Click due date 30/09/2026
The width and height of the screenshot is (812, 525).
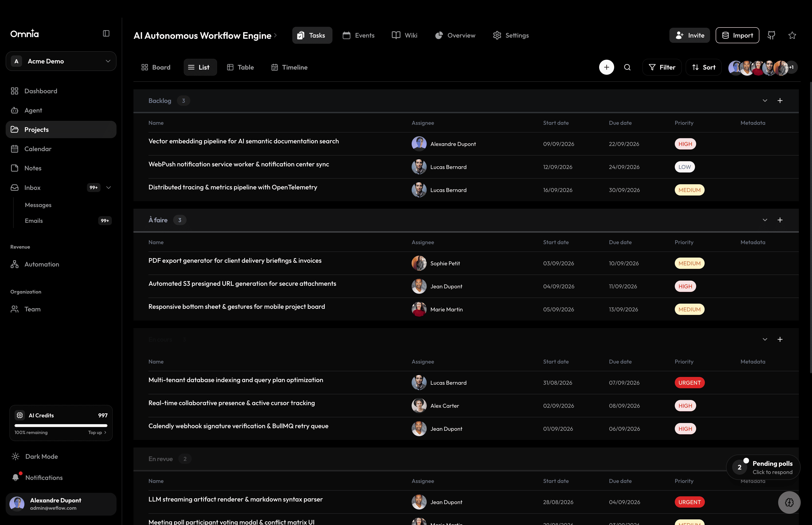click(x=624, y=190)
